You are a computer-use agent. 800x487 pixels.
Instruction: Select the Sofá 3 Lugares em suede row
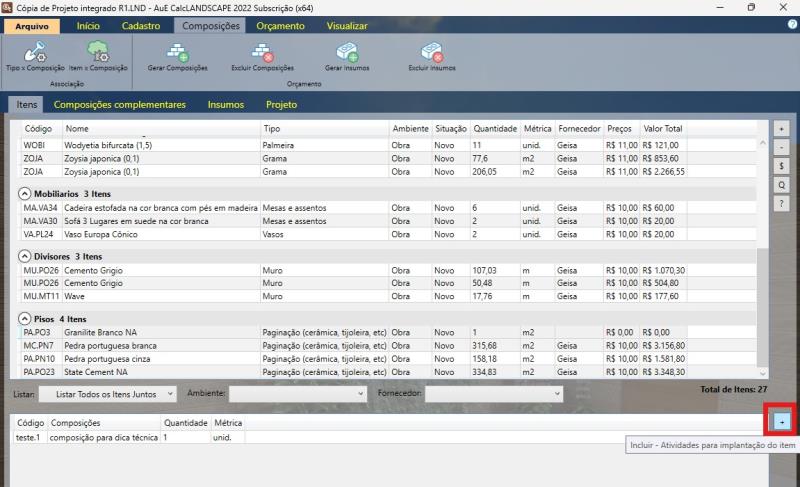388,221
